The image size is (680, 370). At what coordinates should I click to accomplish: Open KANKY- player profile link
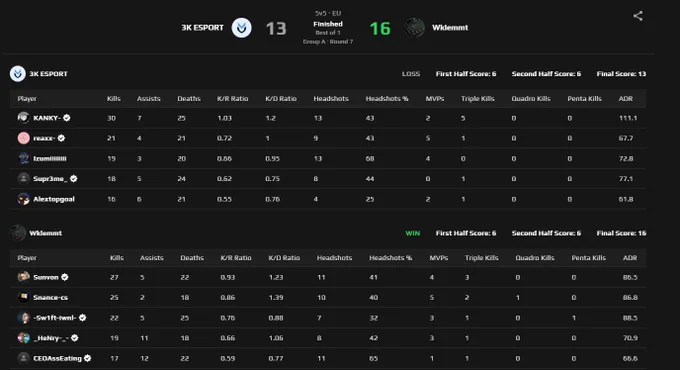(x=47, y=118)
